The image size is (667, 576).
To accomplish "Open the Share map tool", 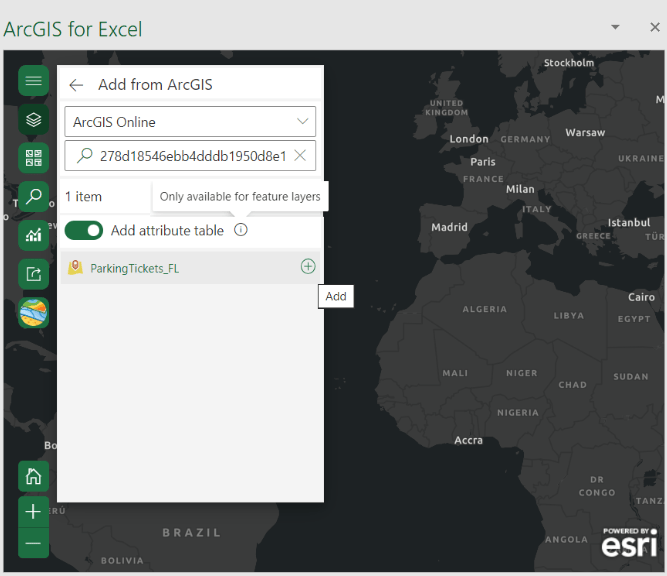I will pyautogui.click(x=34, y=274).
